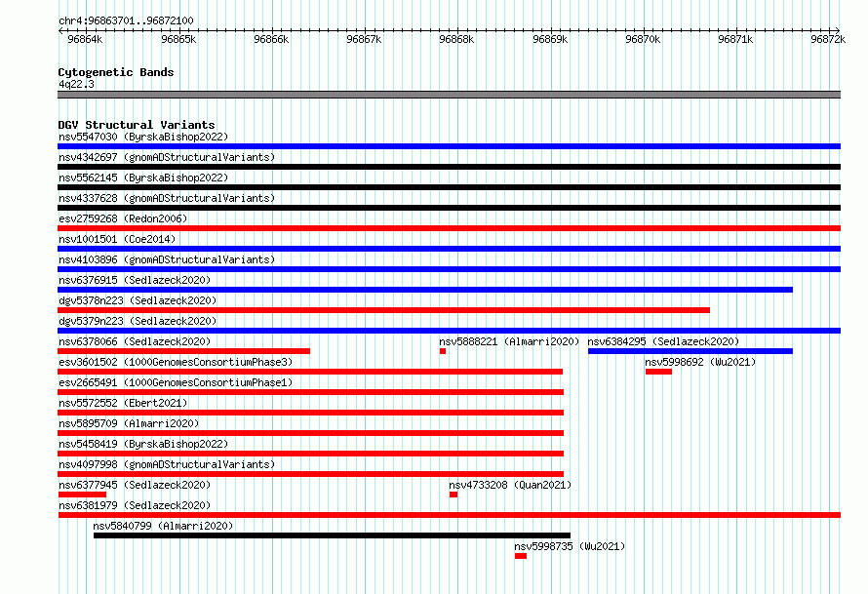Click the blue bar under nsv1001501
This screenshot has width=868, height=594.
tap(449, 249)
